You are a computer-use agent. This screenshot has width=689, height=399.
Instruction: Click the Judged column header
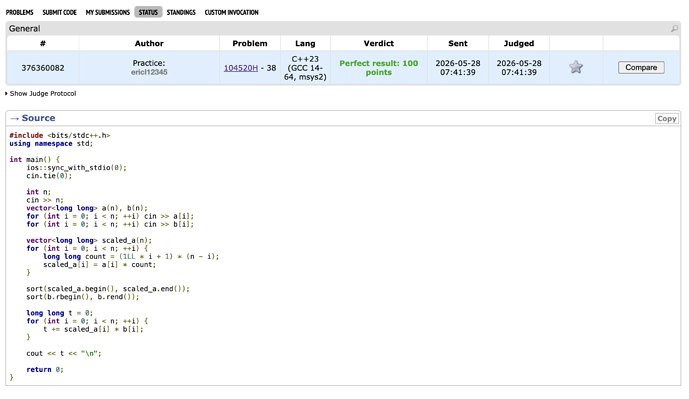[519, 44]
